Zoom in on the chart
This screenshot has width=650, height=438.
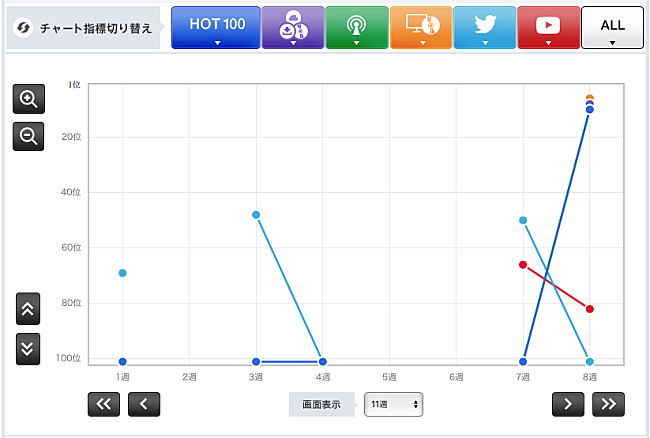[28, 99]
